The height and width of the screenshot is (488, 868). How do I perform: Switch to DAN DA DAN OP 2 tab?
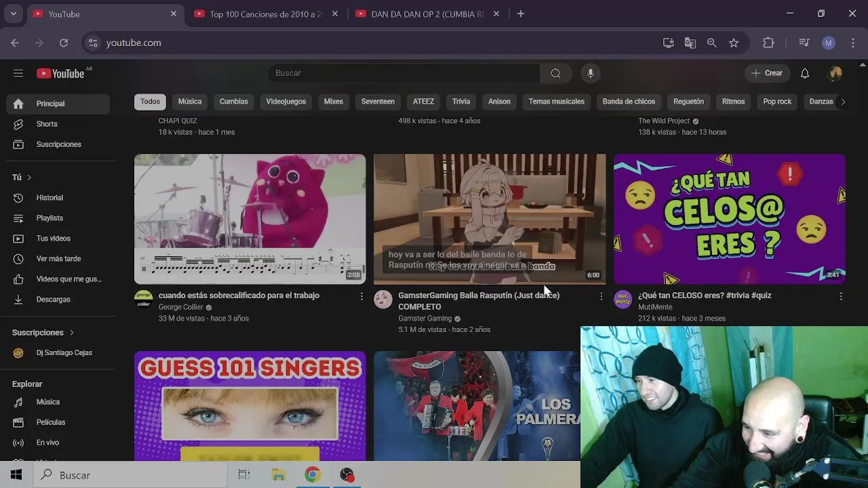[427, 14]
